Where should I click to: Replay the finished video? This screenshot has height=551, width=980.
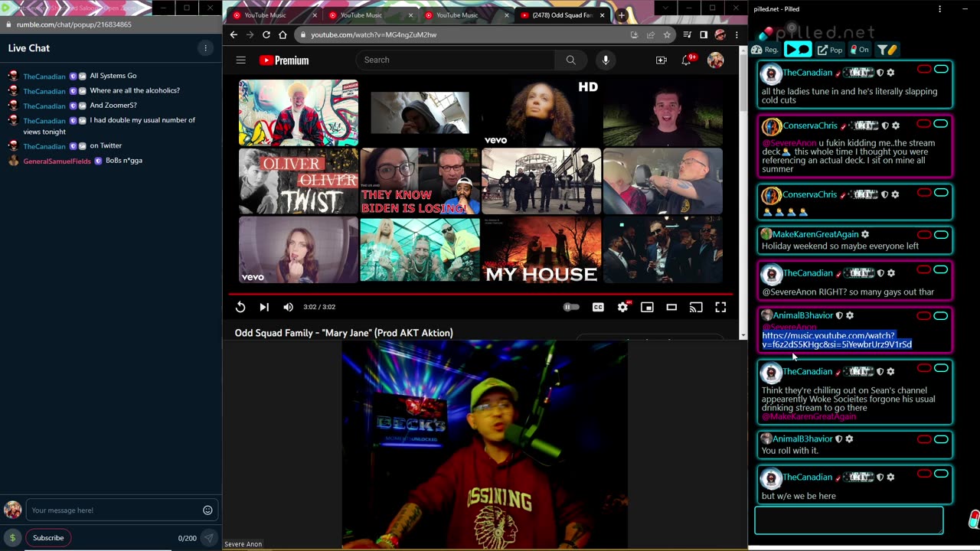tap(240, 307)
